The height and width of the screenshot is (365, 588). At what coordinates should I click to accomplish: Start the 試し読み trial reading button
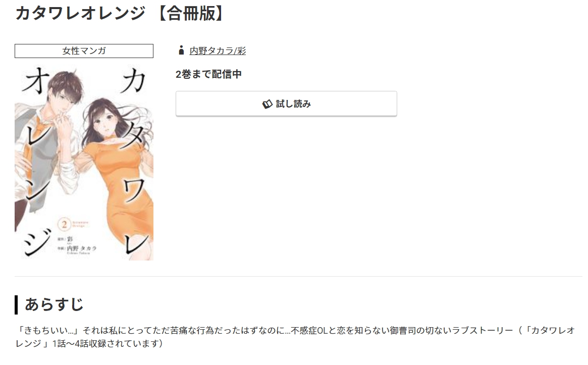(286, 103)
